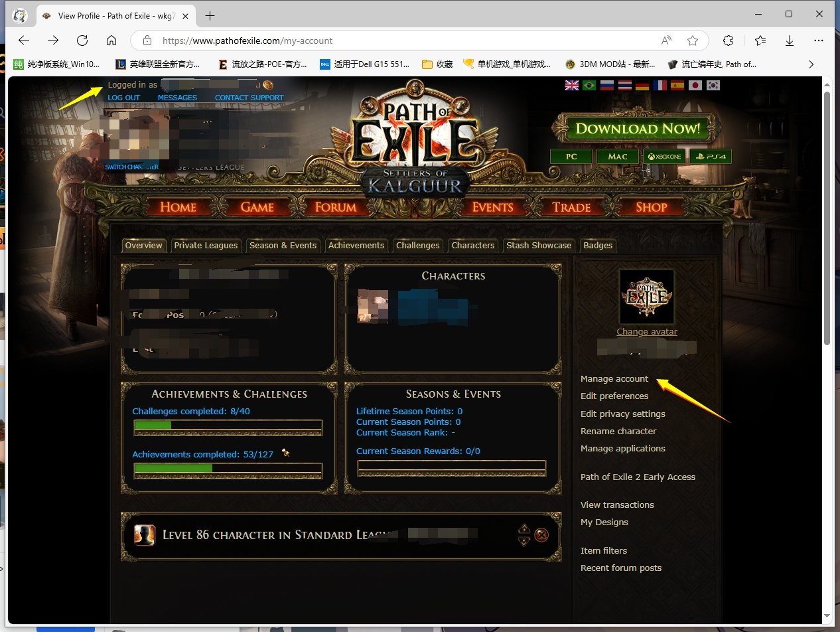Open browser settings and more menu
840x632 pixels.
coord(819,40)
